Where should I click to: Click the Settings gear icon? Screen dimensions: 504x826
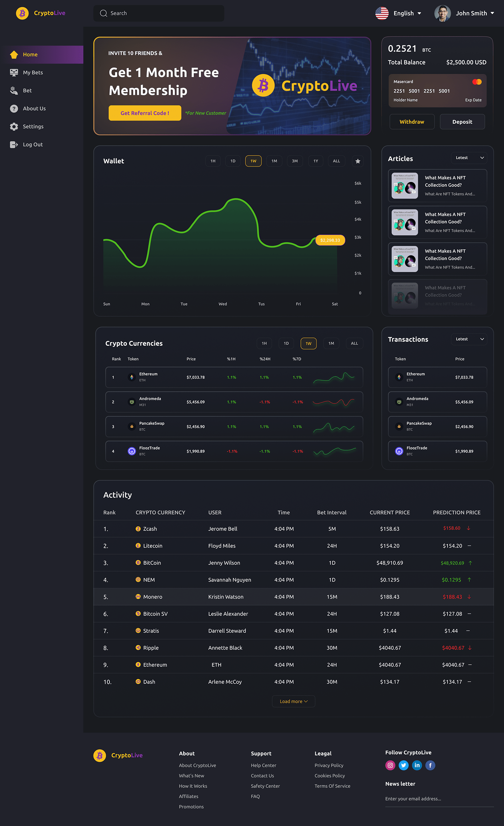coord(14,127)
